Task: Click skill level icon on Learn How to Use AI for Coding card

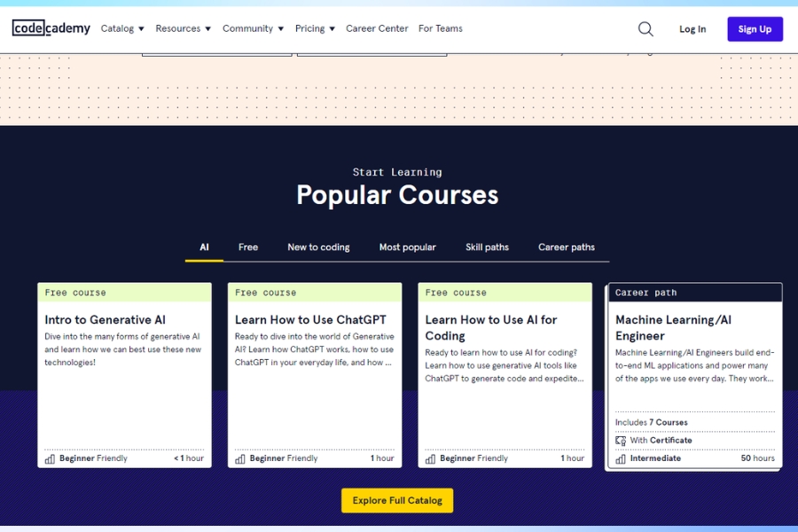Action: click(x=431, y=458)
